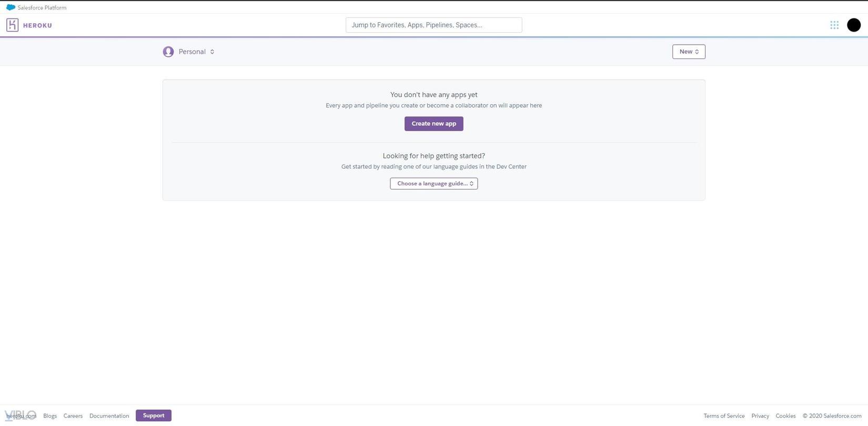Click the Support button
Image resolution: width=868 pixels, height=426 pixels.
[x=154, y=415]
